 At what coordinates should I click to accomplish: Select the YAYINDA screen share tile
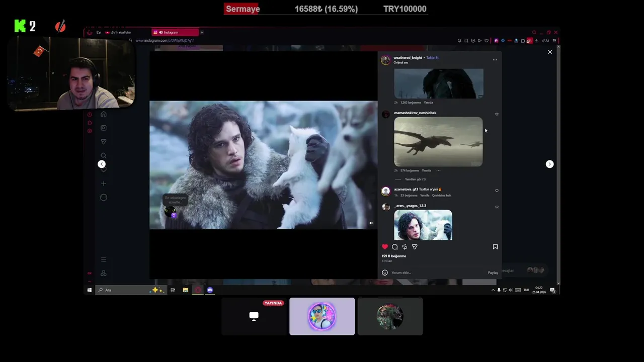click(x=254, y=316)
